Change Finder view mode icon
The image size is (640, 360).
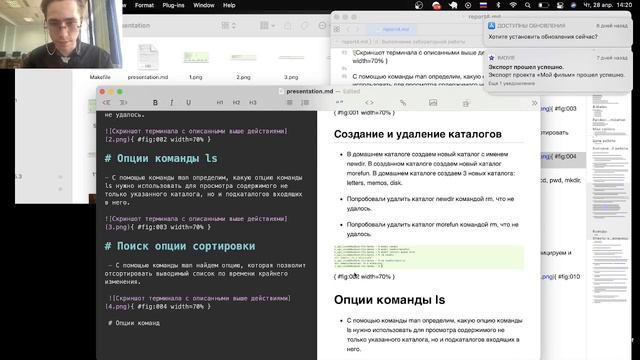(x=228, y=26)
